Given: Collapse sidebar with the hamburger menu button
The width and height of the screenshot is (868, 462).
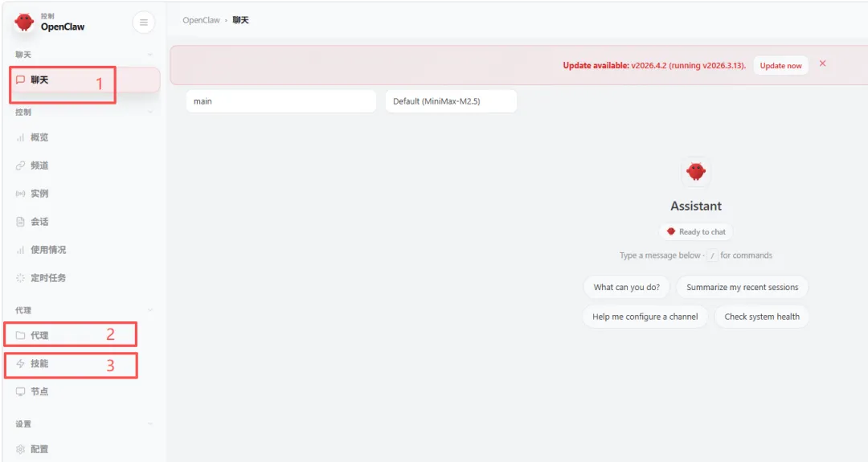Looking at the screenshot, I should pos(143,22).
